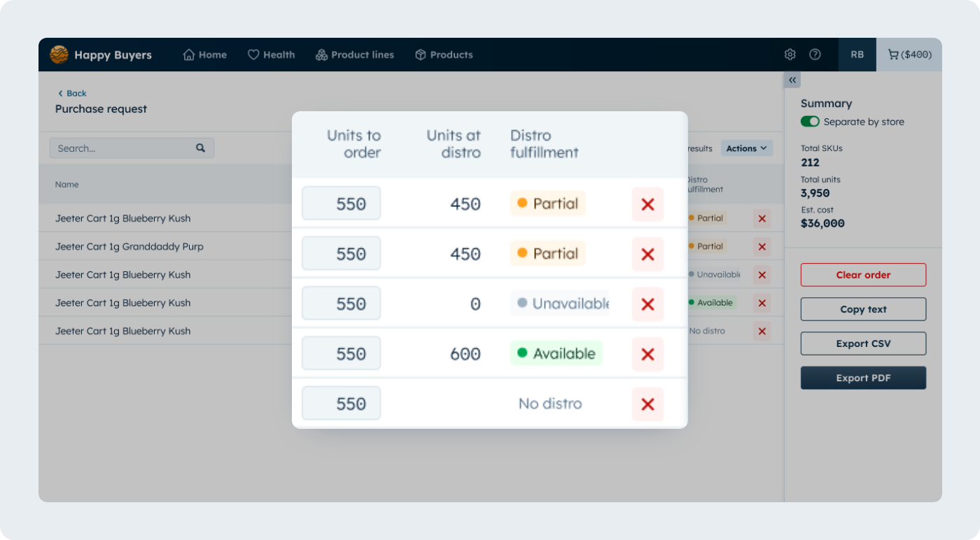Click the Clear order button
Screen dimensions: 980x540
pos(863,275)
